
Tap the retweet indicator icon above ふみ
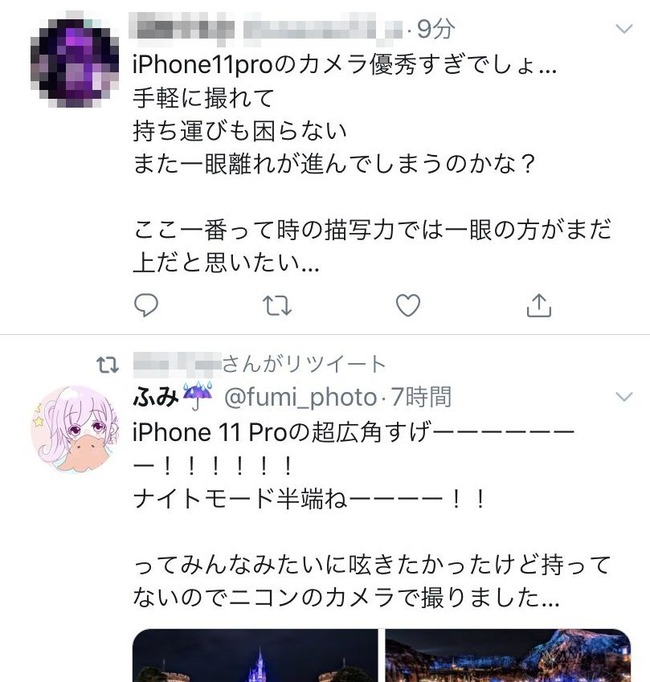click(x=107, y=365)
